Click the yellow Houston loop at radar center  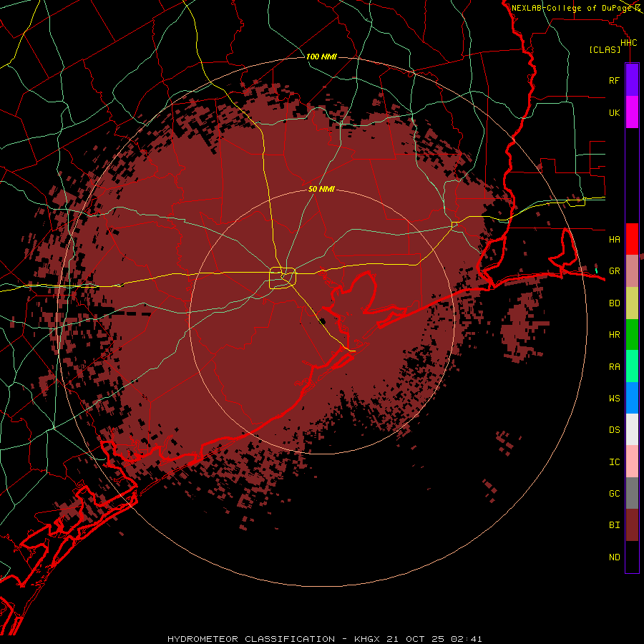(x=283, y=278)
